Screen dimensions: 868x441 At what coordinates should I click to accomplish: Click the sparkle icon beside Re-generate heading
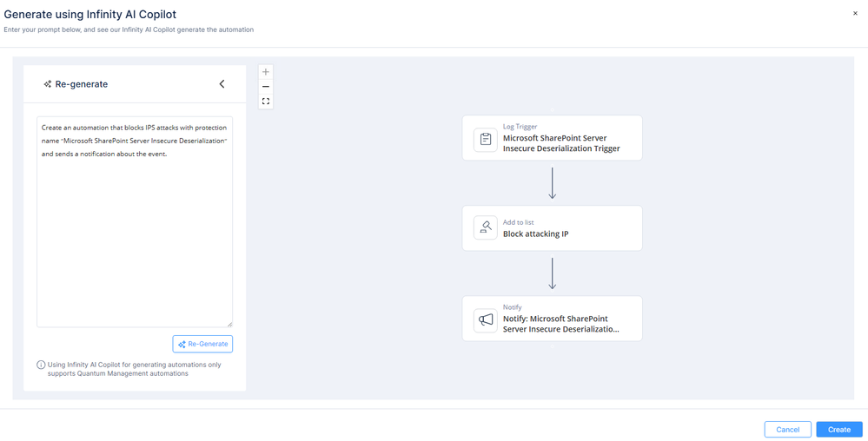click(x=48, y=84)
